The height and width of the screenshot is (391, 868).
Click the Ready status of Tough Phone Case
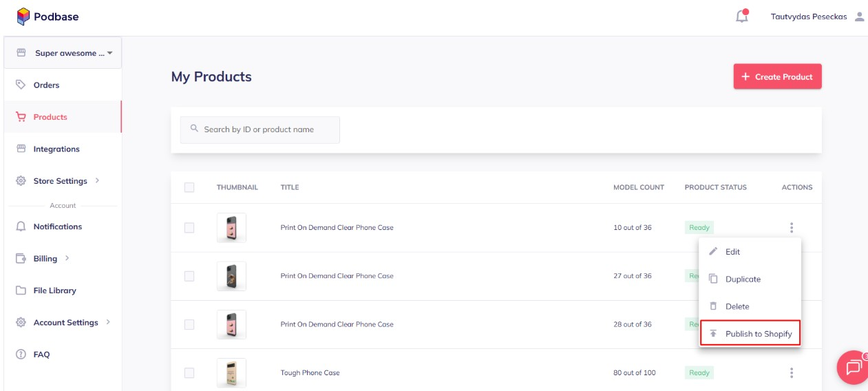pyautogui.click(x=699, y=372)
